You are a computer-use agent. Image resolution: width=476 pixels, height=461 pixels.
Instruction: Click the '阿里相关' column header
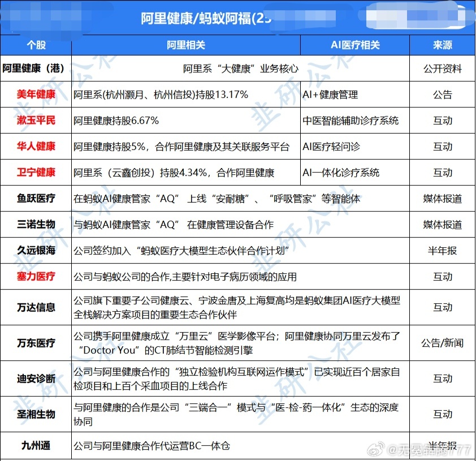tap(186, 45)
